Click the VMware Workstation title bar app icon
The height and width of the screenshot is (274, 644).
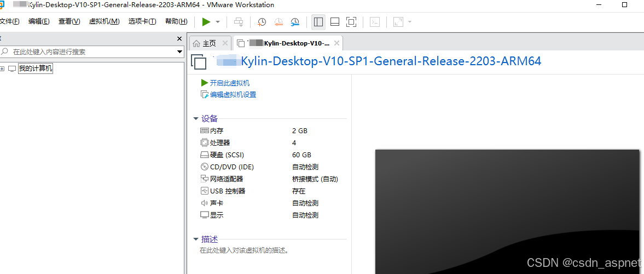pos(2,5)
